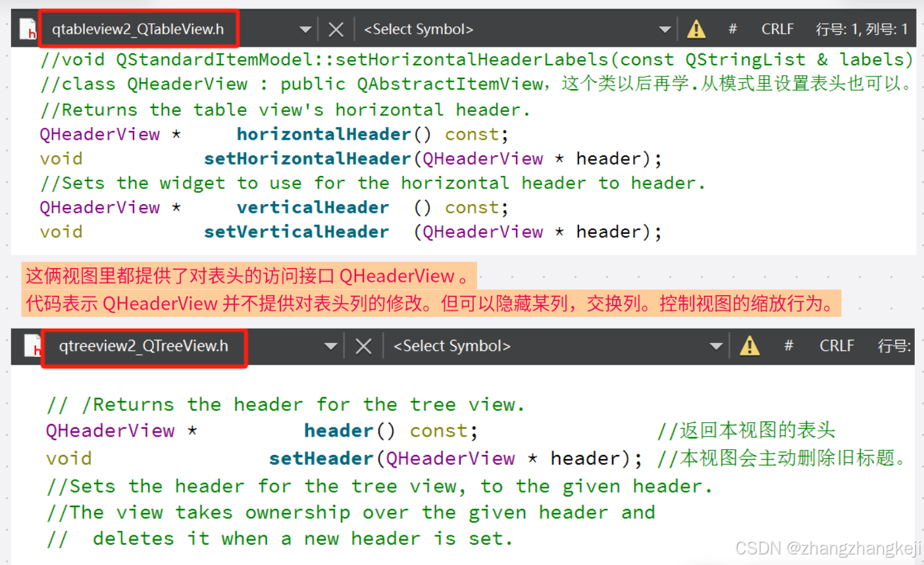Click the line and column indicator 行号: 1, 列号: 1
924x565 pixels.
click(x=862, y=29)
